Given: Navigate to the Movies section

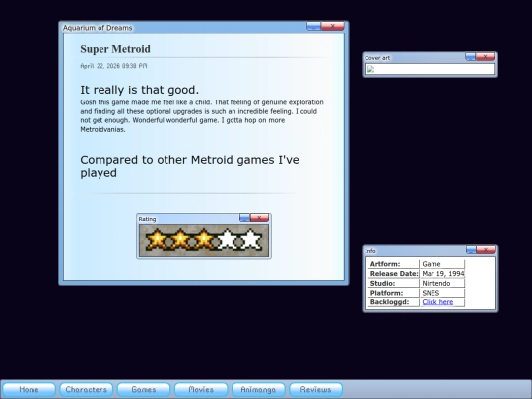Looking at the screenshot, I should click(201, 389).
